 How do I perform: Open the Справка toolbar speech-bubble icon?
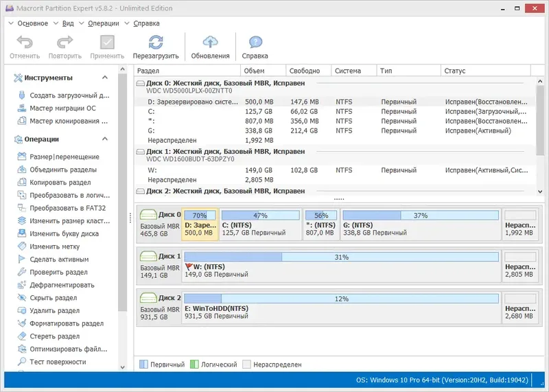coord(255,42)
